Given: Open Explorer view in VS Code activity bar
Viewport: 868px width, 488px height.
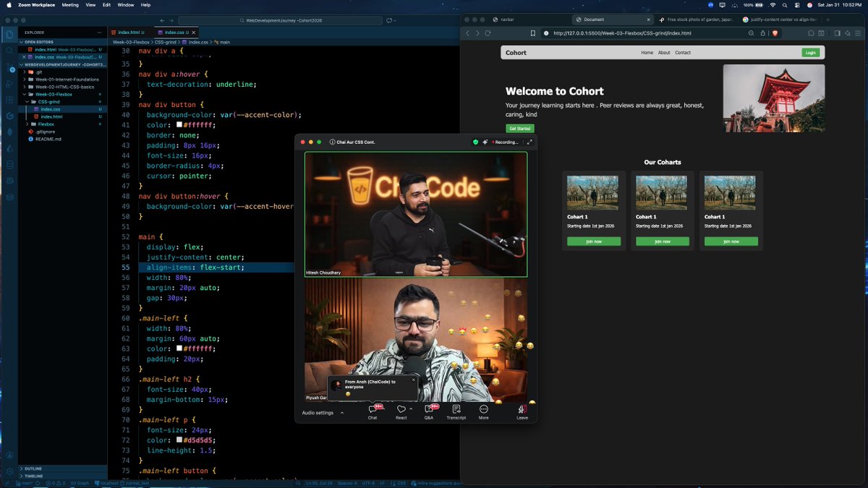Looking at the screenshot, I should tap(9, 34).
